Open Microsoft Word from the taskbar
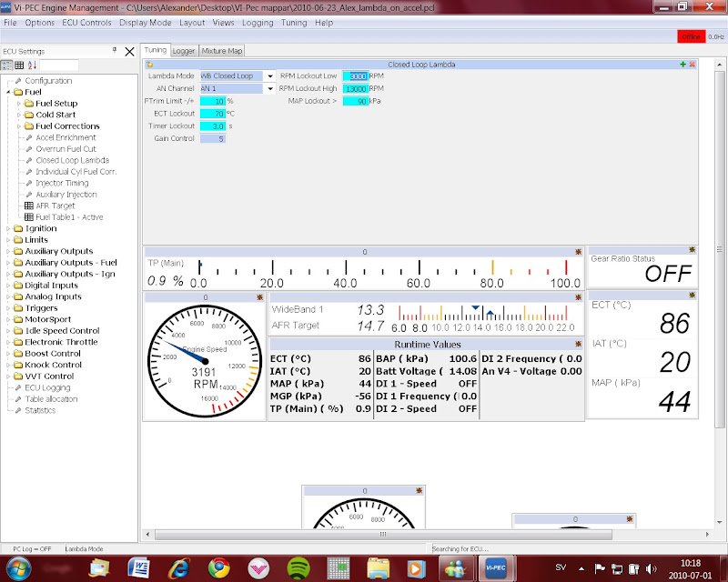 (139, 568)
